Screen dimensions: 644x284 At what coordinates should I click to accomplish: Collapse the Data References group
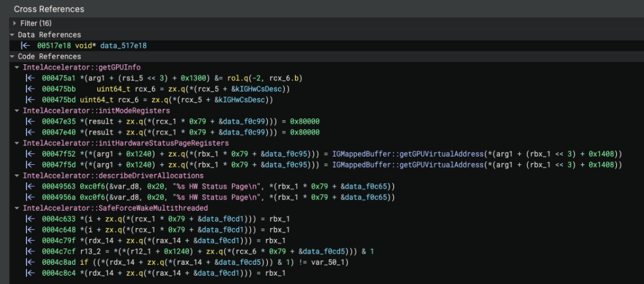point(12,35)
